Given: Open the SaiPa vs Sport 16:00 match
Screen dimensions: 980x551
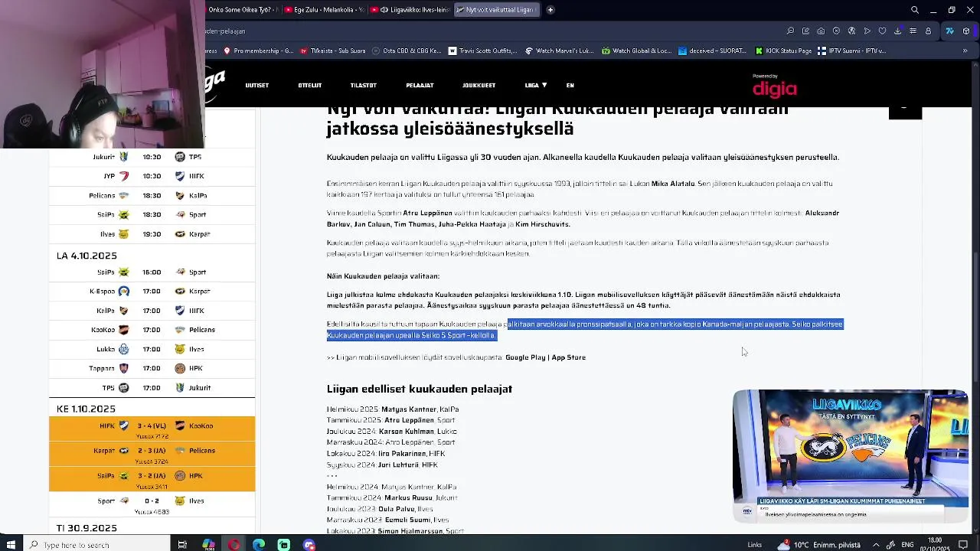Looking at the screenshot, I should 152,272.
